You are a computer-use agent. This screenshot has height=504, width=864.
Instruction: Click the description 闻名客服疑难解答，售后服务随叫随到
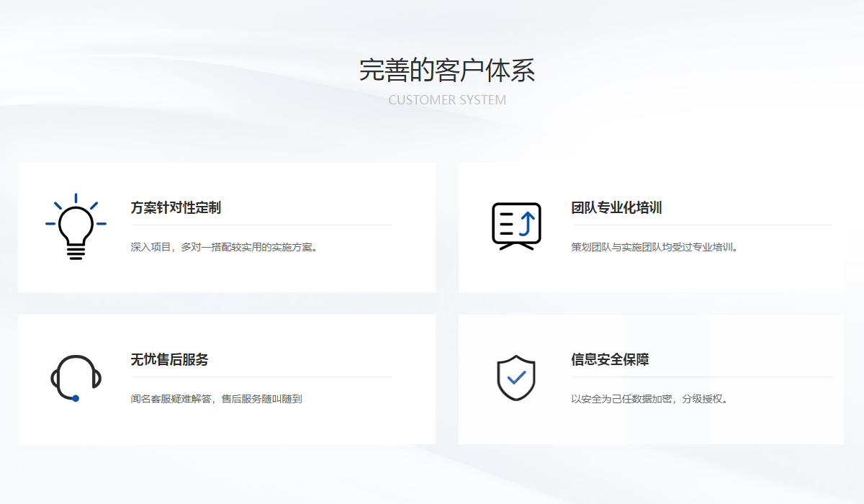pos(216,399)
